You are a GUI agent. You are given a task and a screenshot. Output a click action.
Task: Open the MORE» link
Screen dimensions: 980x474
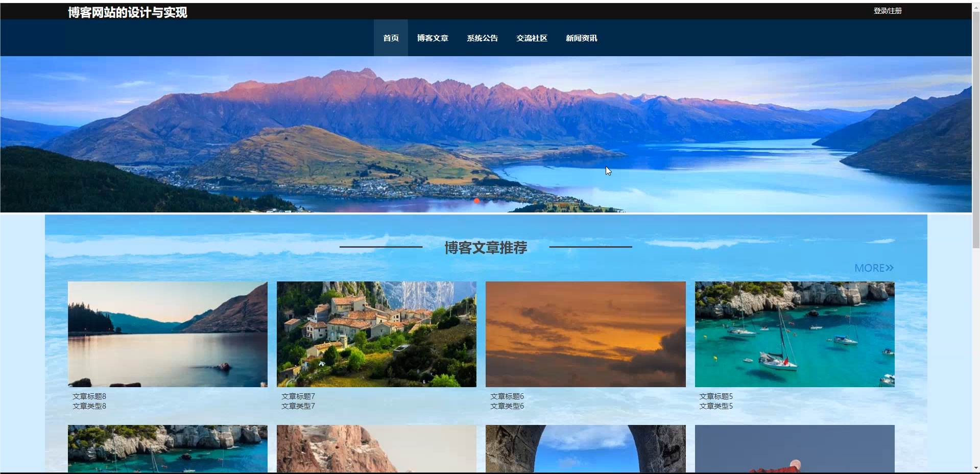click(x=874, y=268)
